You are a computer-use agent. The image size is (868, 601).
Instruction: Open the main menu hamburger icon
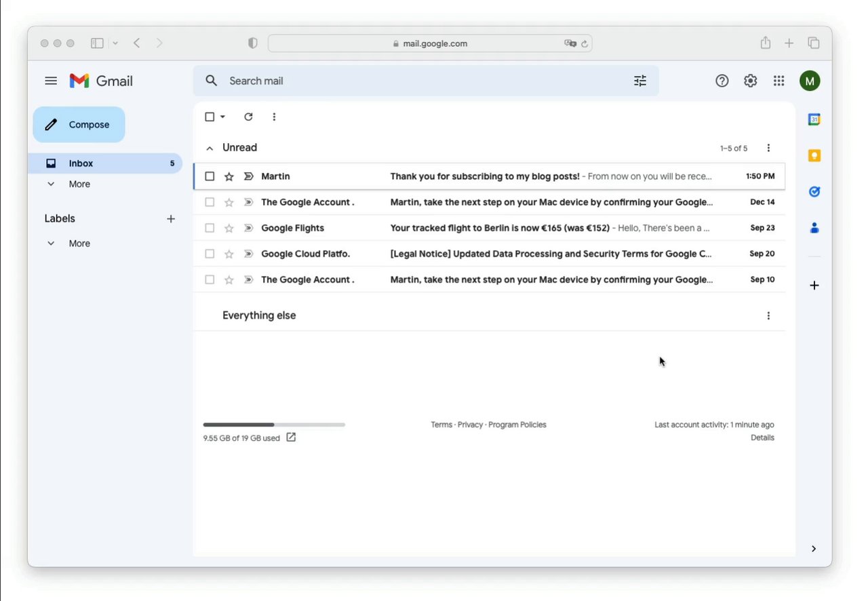51,81
